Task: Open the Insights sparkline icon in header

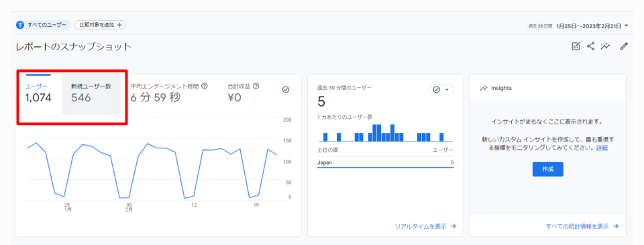Action: 605,46
